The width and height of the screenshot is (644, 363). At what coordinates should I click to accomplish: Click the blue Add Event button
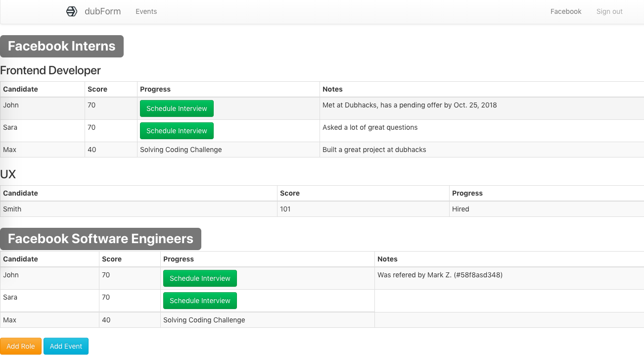(x=66, y=346)
